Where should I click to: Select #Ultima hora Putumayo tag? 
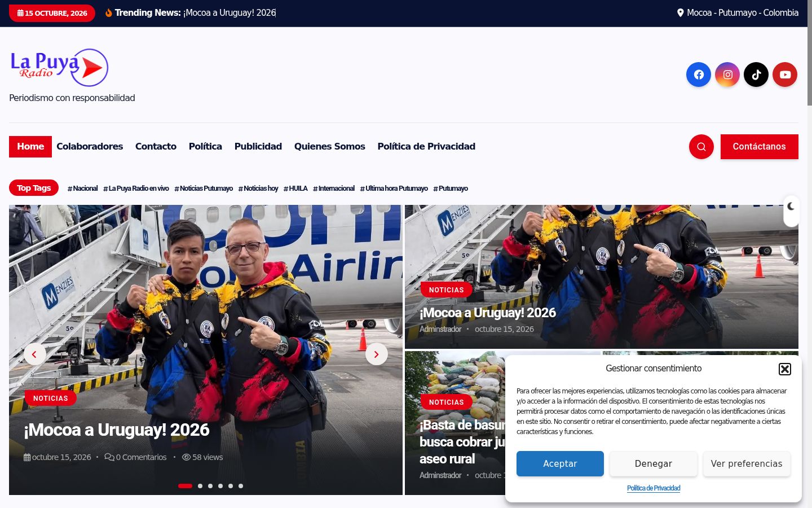pos(394,189)
